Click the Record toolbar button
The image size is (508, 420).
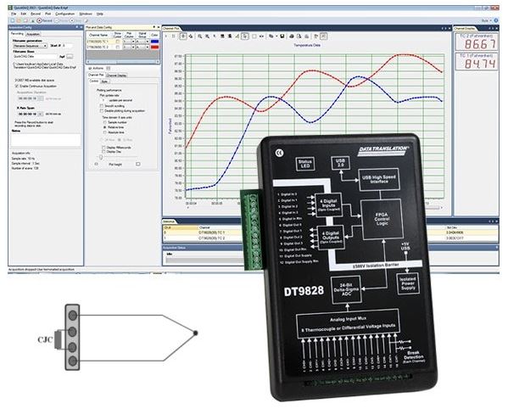44,20
